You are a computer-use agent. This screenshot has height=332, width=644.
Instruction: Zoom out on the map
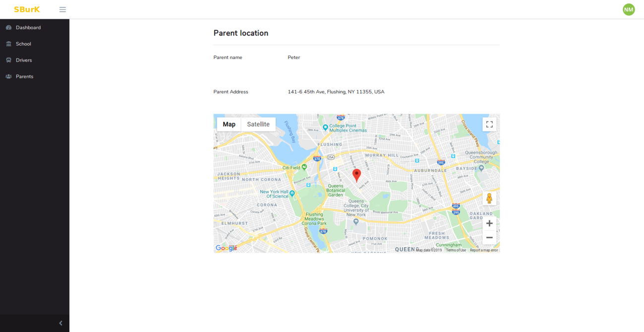[489, 238]
